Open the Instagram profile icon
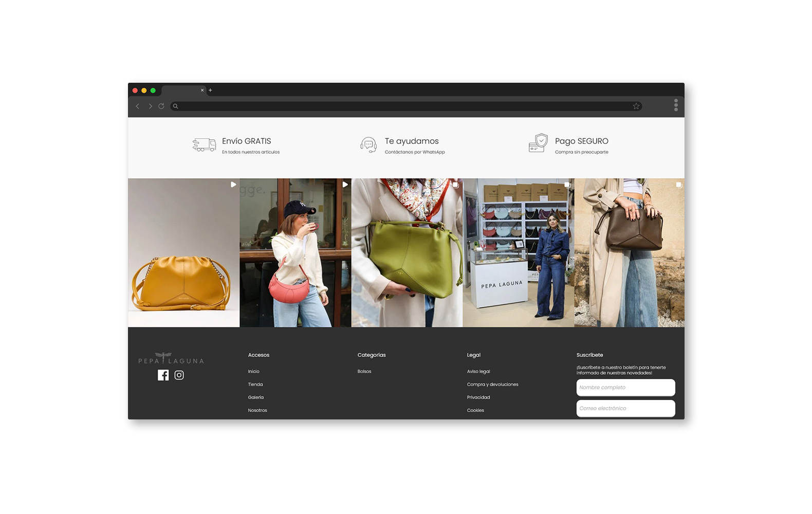 tap(179, 375)
